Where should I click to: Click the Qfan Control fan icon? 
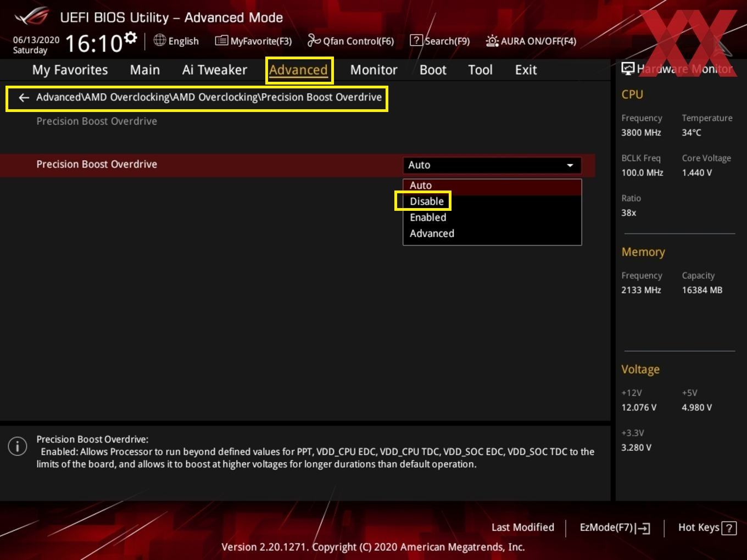click(x=314, y=40)
